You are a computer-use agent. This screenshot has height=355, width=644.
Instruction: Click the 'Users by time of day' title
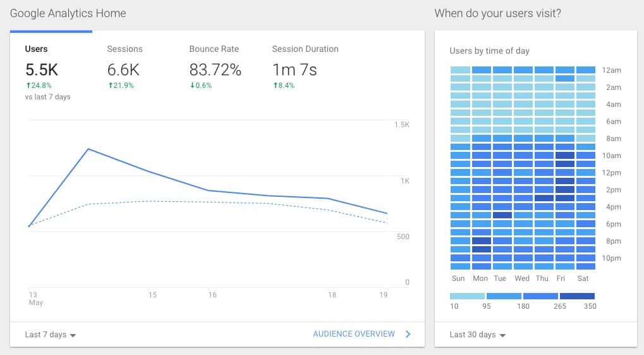[489, 51]
